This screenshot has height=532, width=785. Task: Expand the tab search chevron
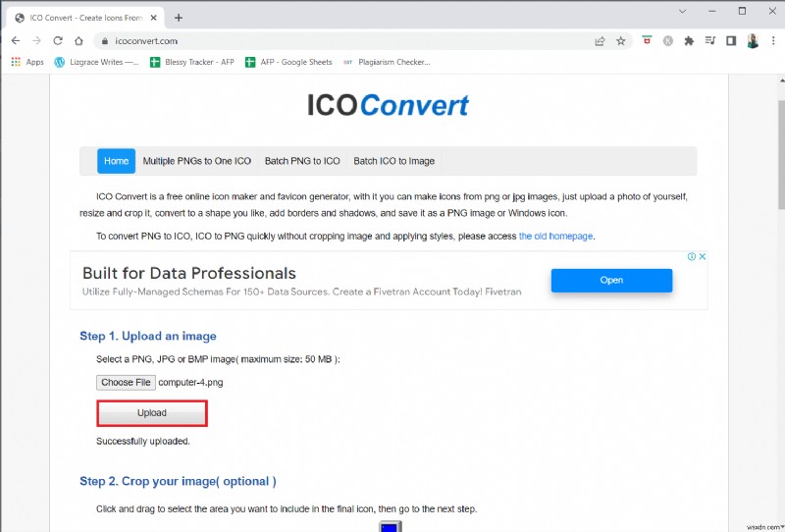point(683,12)
